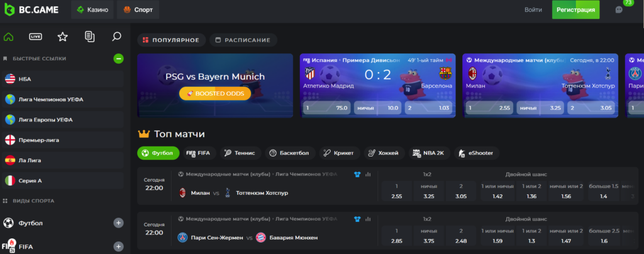
Task: Click the BOOSTED ODDS button
Action: click(215, 93)
